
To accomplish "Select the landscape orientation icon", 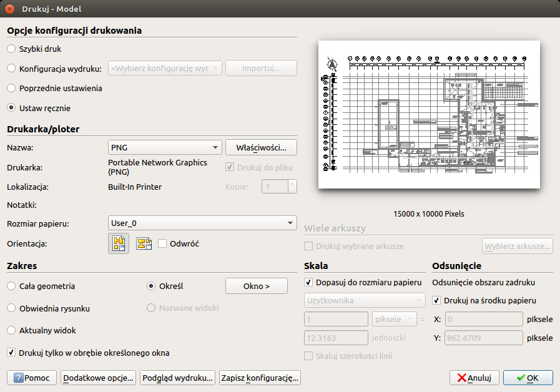I will 143,243.
